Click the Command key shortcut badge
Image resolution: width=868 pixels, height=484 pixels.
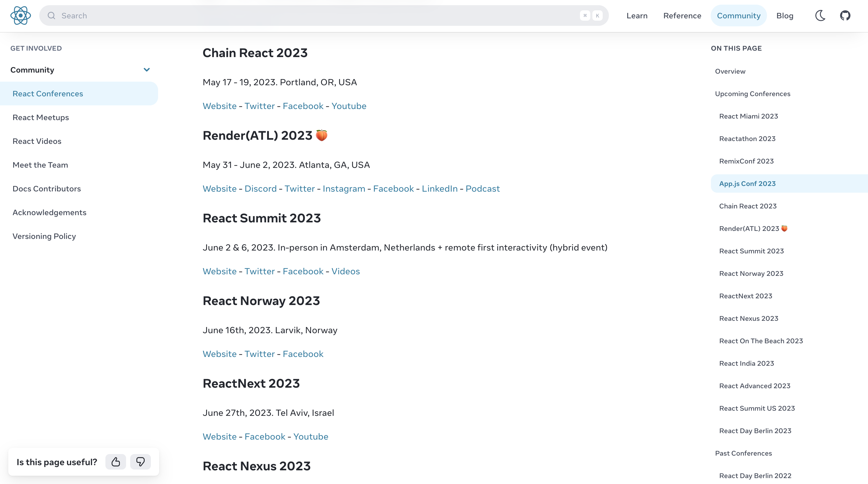[585, 15]
